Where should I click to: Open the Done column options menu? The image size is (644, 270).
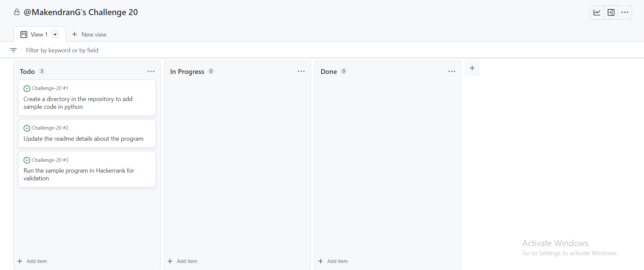[452, 71]
